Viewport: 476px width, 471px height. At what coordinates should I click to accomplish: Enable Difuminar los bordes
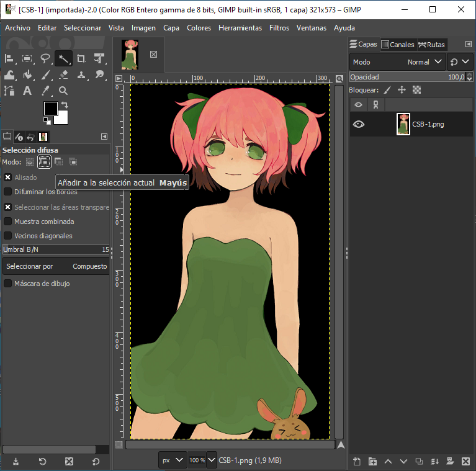click(x=8, y=192)
